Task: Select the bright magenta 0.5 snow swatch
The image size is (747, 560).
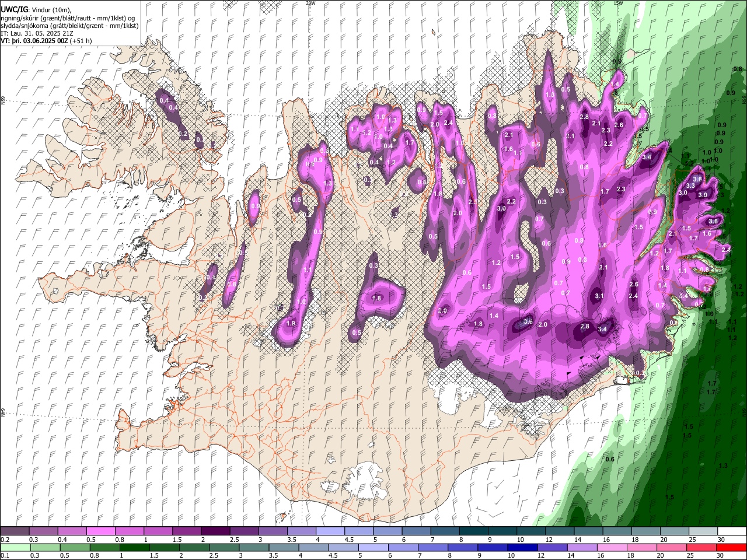Action: coord(101,531)
